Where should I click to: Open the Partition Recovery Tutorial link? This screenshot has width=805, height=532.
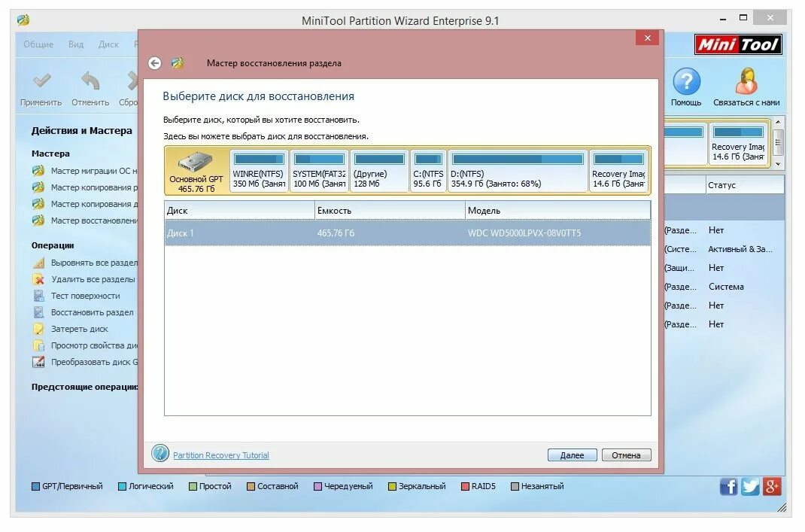(x=220, y=455)
